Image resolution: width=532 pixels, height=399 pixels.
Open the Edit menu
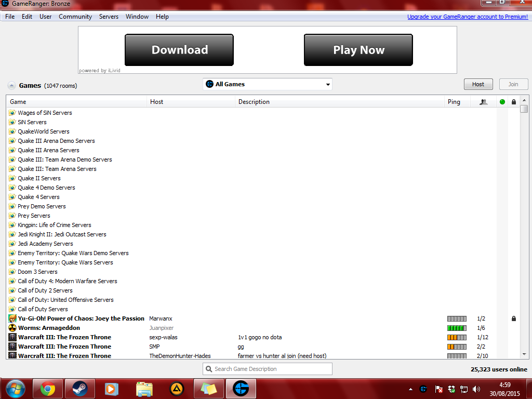click(x=27, y=17)
